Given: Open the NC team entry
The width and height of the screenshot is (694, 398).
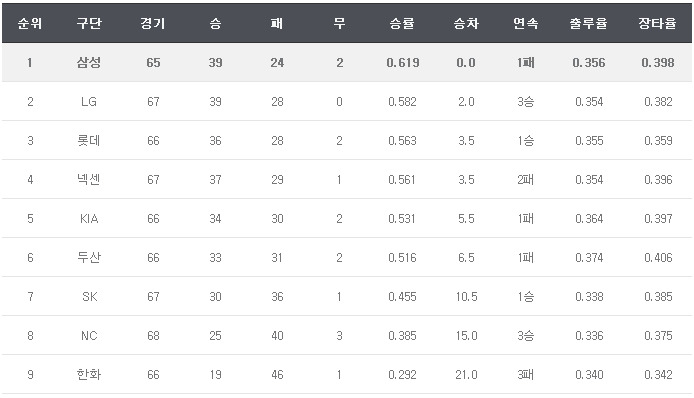Looking at the screenshot, I should click(89, 336).
